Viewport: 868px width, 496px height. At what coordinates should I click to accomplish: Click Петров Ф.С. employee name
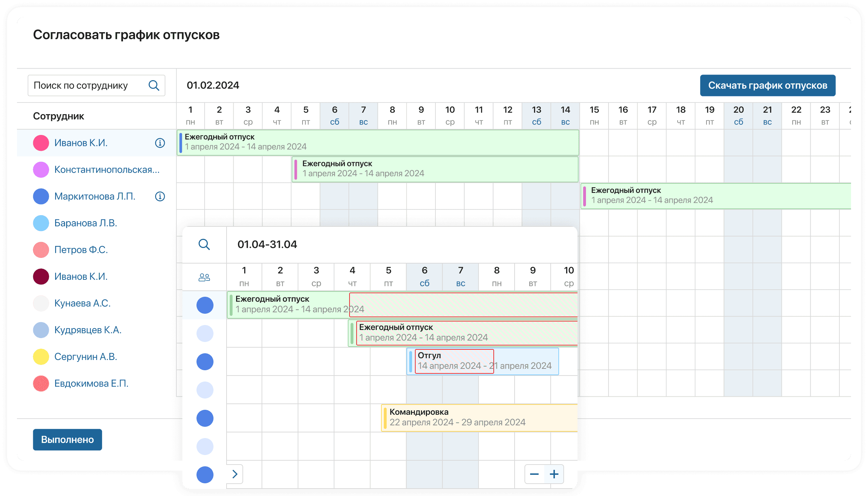point(81,250)
